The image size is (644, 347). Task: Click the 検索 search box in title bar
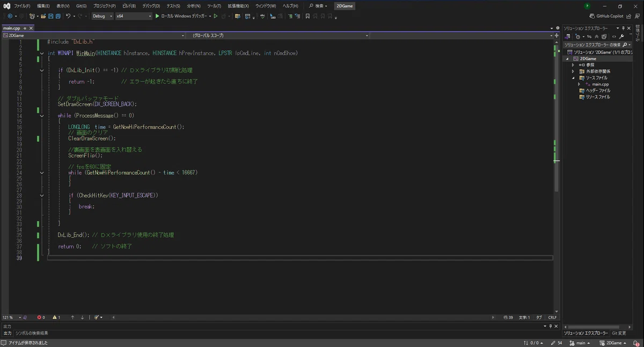(318, 6)
